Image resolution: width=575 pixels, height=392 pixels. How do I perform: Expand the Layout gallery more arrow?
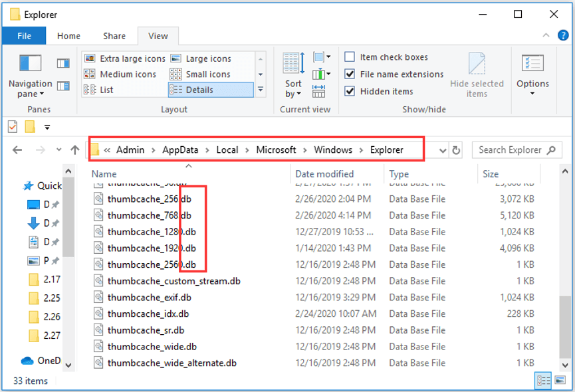coord(260,90)
